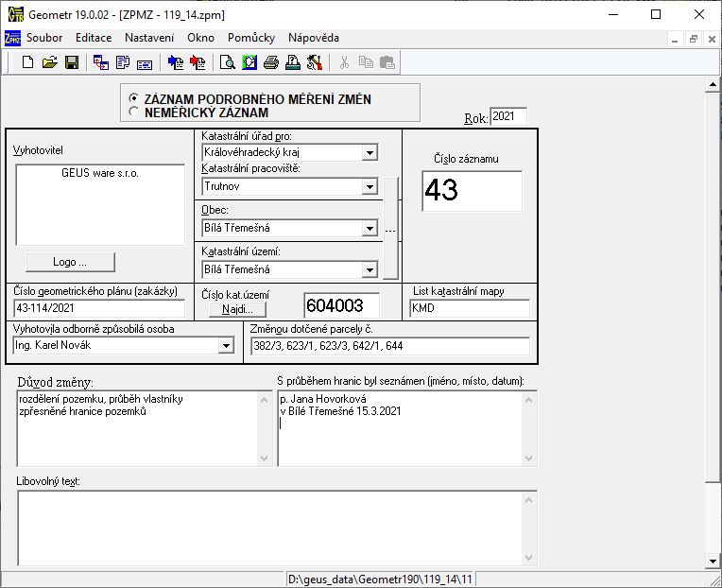This screenshot has height=588, width=722.
Task: Select the Neměřický záznam radio button
Action: (134, 112)
